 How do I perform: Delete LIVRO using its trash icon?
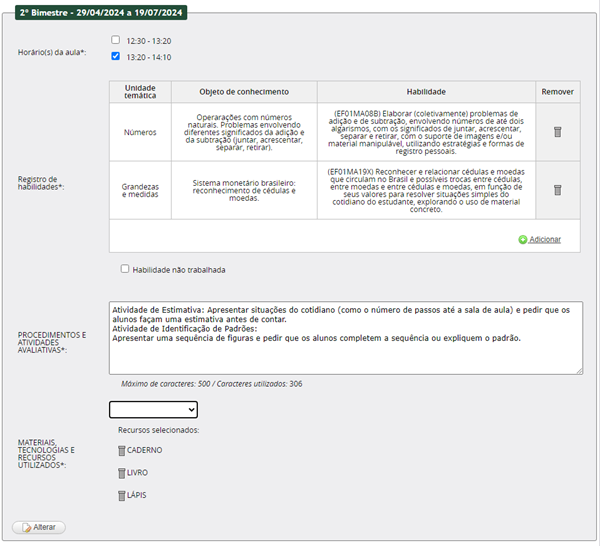122,472
